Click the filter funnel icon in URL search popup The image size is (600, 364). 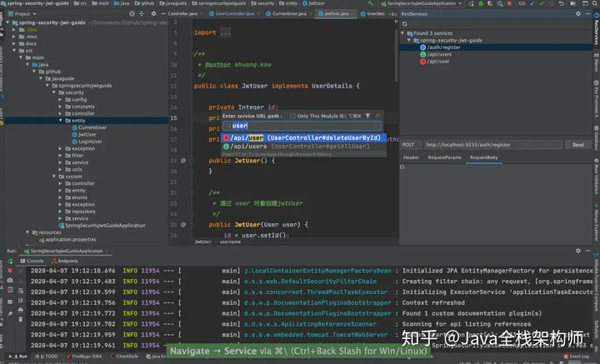point(367,116)
